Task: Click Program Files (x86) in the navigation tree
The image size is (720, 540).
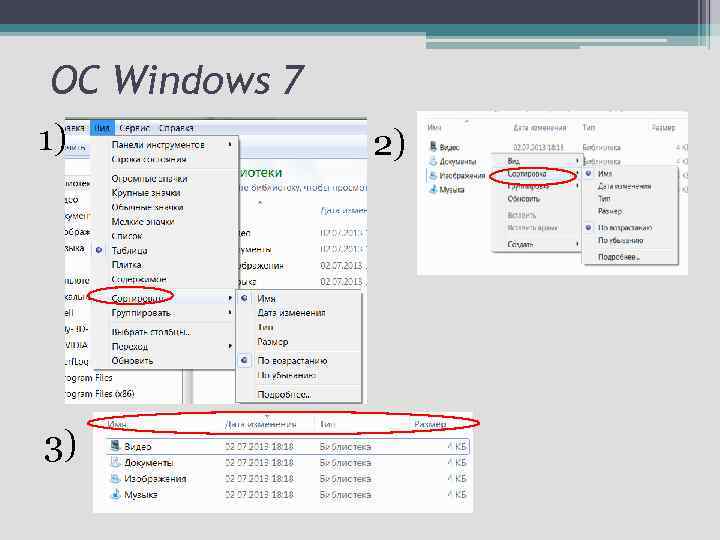Action: point(100,394)
